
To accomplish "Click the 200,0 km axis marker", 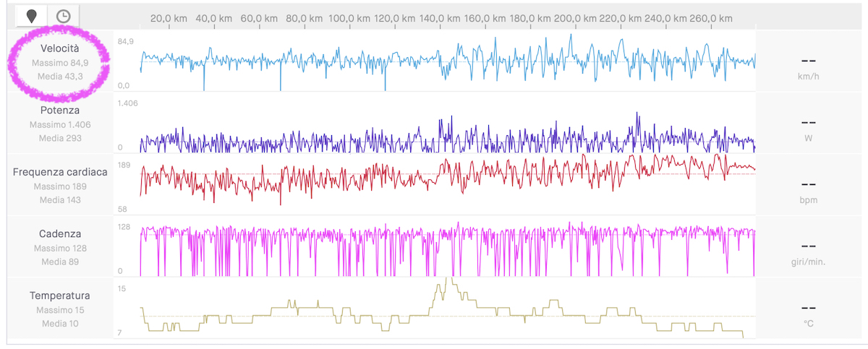I will point(576,18).
